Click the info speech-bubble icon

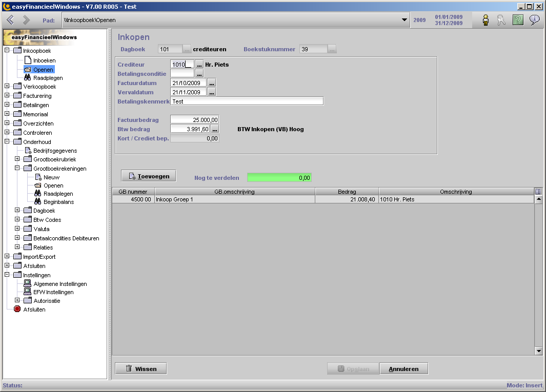coord(535,20)
